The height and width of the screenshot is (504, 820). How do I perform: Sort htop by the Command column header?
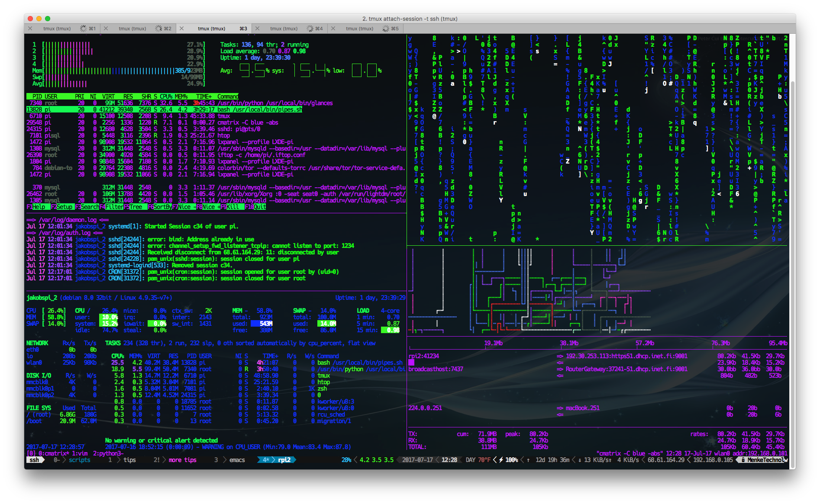[228, 96]
